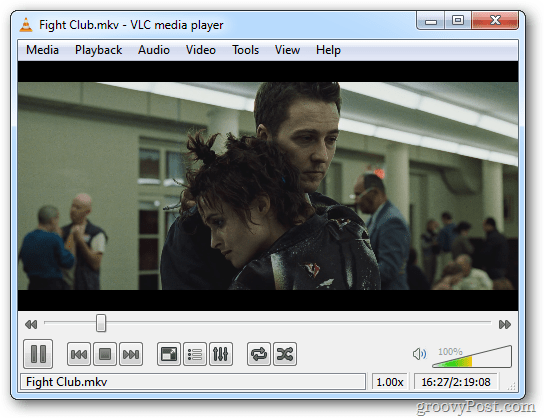Viewport: 544px width, 418px height.
Task: Stop the video playback
Action: (105, 354)
